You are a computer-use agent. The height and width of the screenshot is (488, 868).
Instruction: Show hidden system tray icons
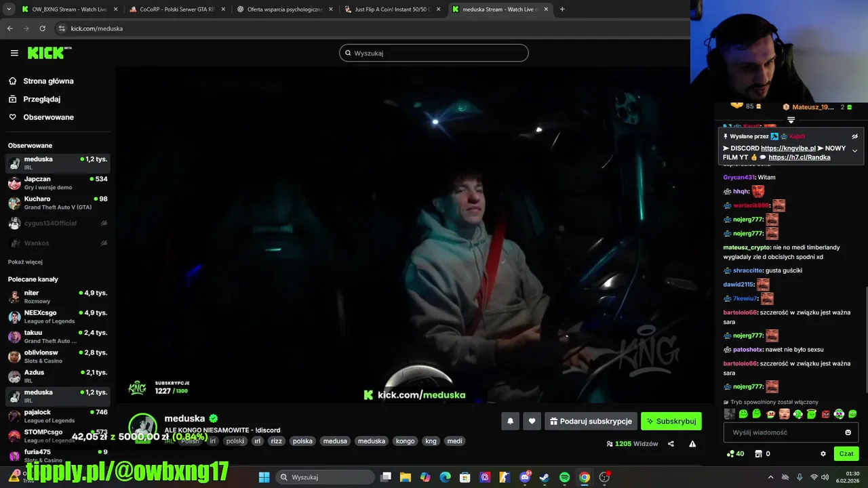click(x=770, y=477)
